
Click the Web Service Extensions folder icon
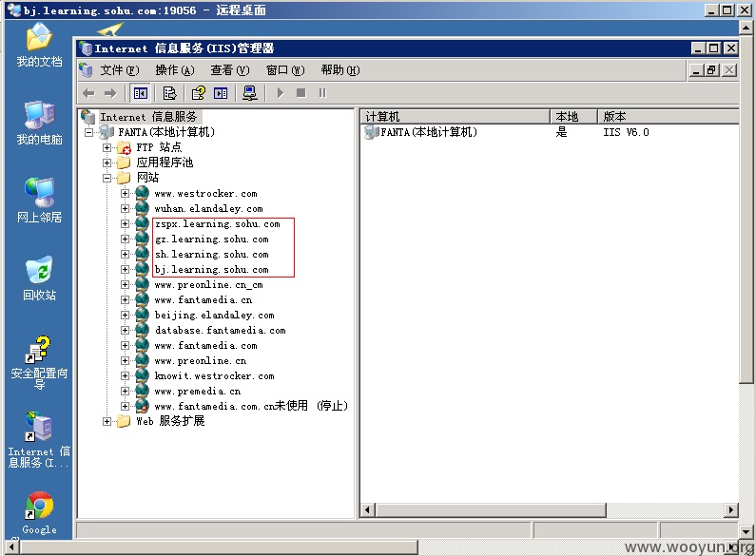coord(124,422)
